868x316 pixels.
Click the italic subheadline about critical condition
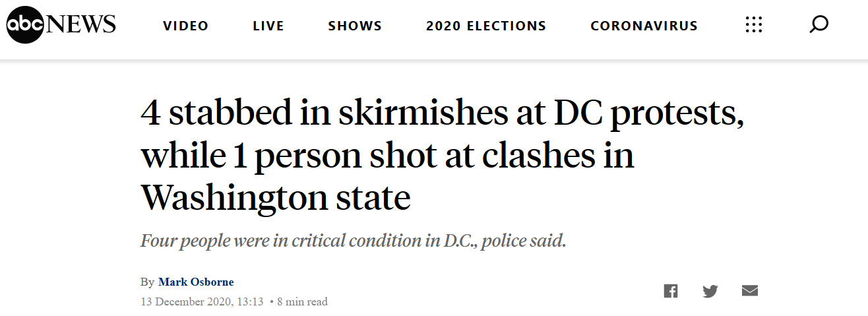(354, 241)
